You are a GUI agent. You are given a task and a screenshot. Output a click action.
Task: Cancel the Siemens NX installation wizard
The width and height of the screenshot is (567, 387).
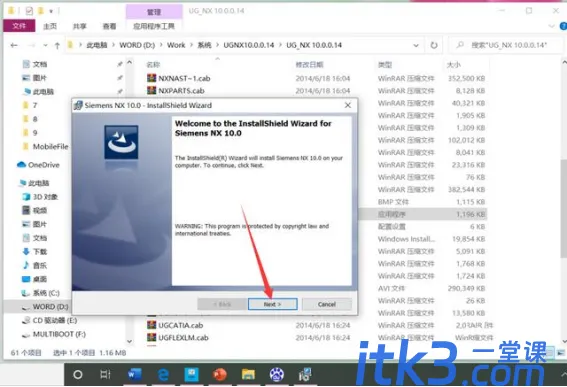coord(327,304)
